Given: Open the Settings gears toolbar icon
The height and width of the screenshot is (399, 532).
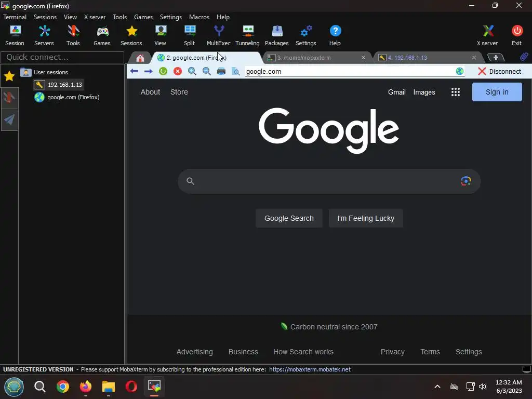Looking at the screenshot, I should [305, 35].
